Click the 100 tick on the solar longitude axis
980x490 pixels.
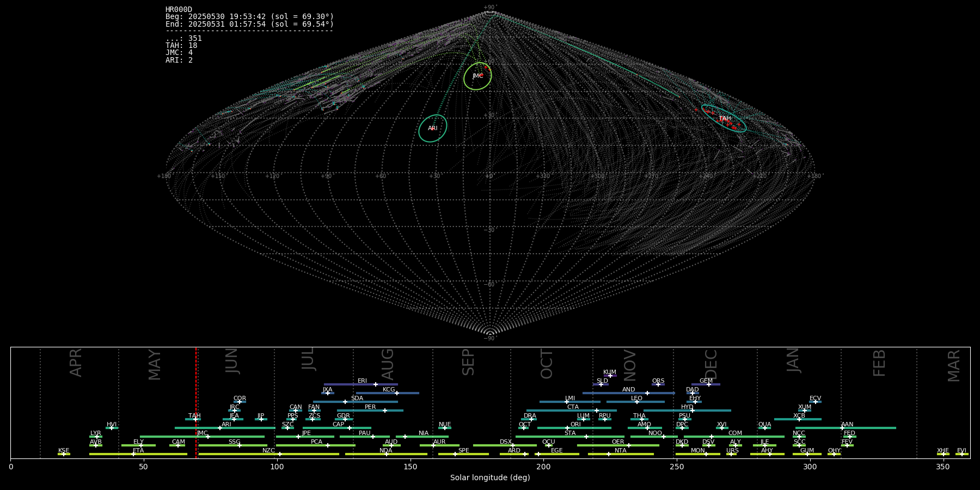click(277, 467)
